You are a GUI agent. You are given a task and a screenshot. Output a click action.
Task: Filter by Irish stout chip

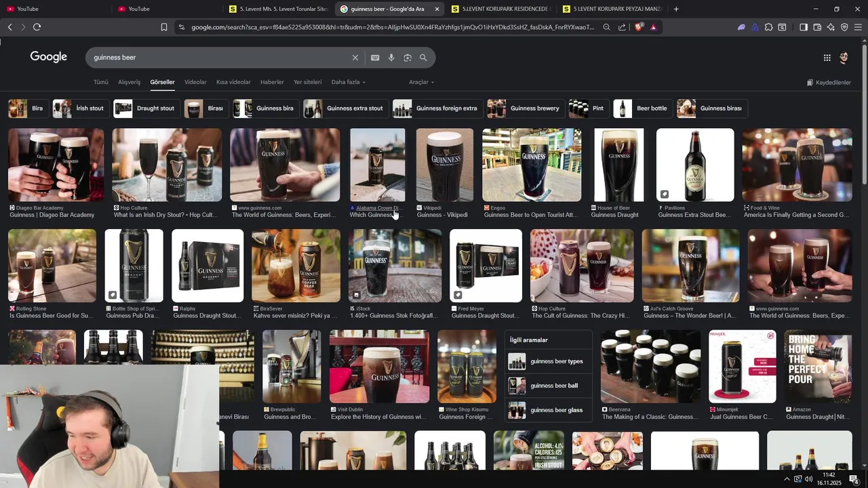coord(81,108)
